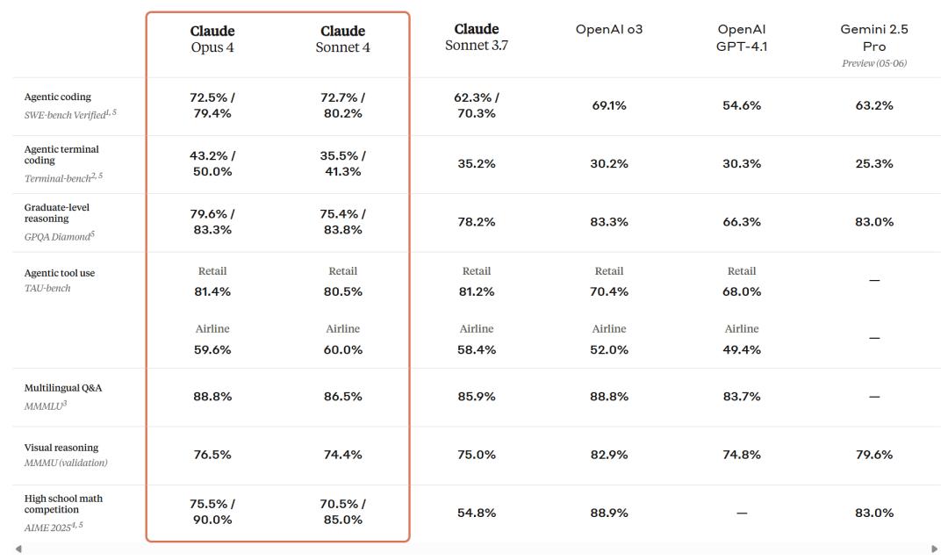
Task: Select the Claude Sonnet 4 column header
Action: tap(343, 39)
